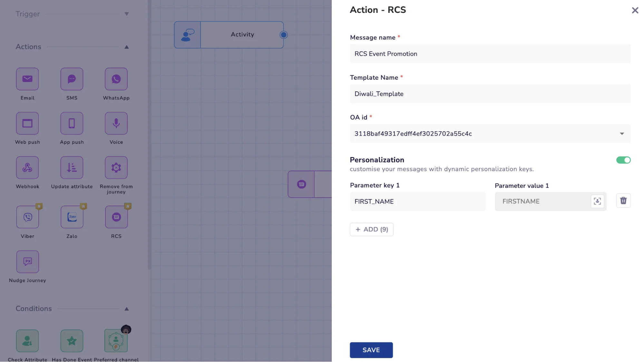Choose the Voice action icon
The image size is (644, 362).
coord(116,123)
